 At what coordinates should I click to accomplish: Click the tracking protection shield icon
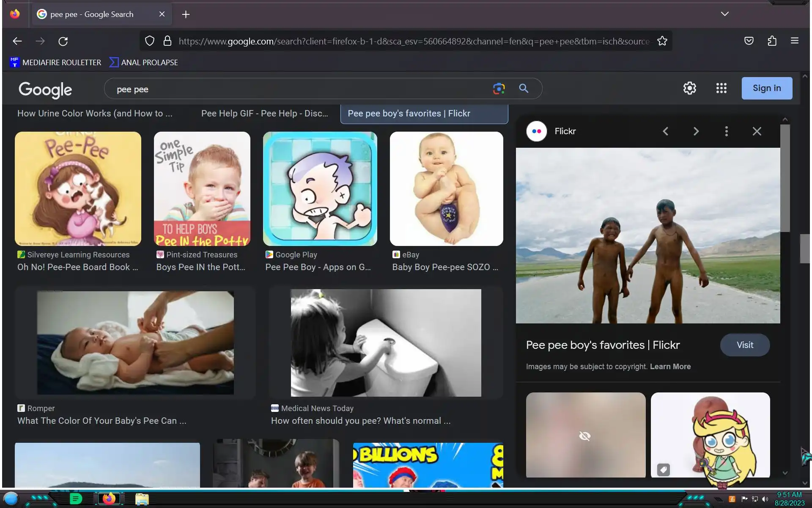pyautogui.click(x=150, y=41)
